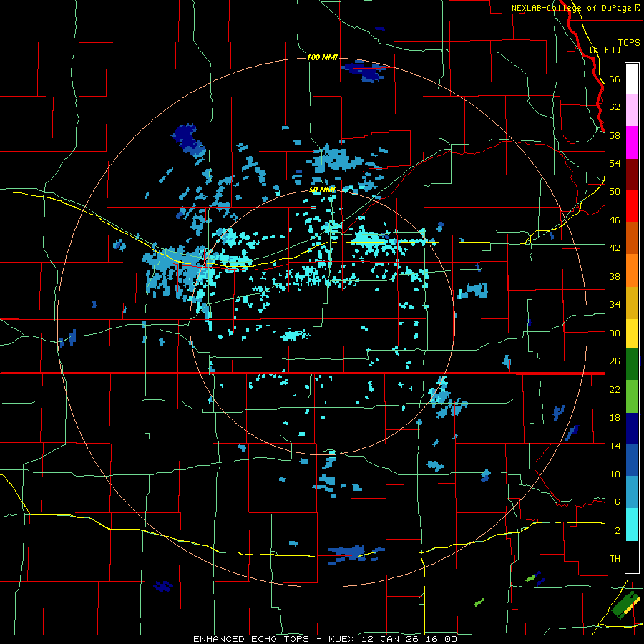Pick the cyan legend color band
Image resolution: width=644 pixels, height=644 pixels.
tap(632, 525)
